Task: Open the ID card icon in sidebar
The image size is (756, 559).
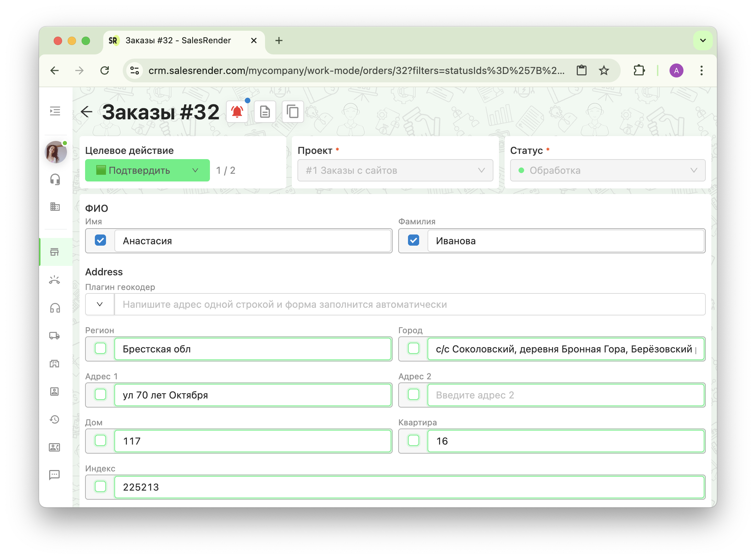Action: pyautogui.click(x=55, y=447)
